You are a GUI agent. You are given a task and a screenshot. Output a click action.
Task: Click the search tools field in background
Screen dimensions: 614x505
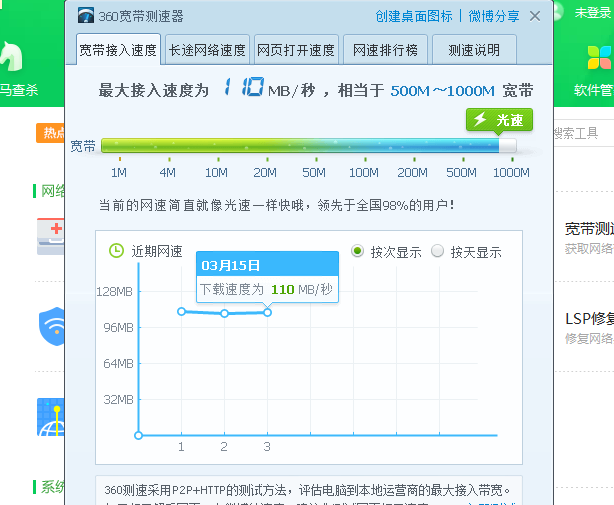tap(583, 133)
